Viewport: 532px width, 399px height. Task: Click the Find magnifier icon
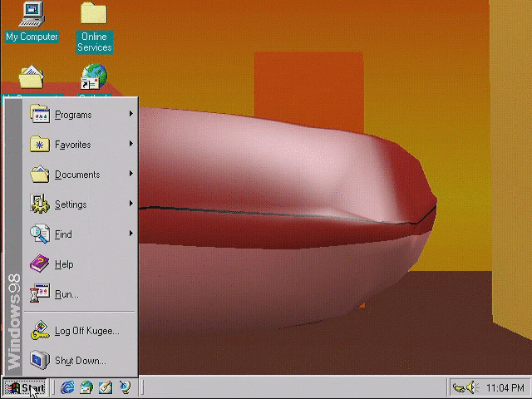40,234
